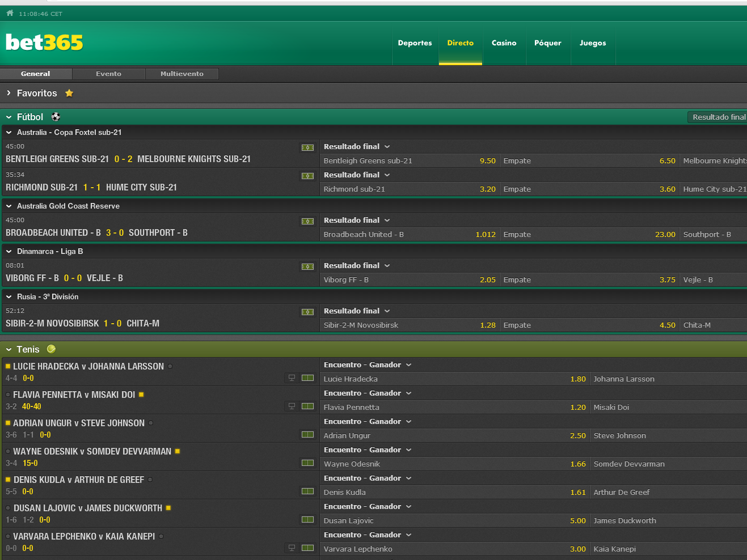747x560 pixels.
Task: Open the Póquer tab
Action: pyautogui.click(x=547, y=43)
